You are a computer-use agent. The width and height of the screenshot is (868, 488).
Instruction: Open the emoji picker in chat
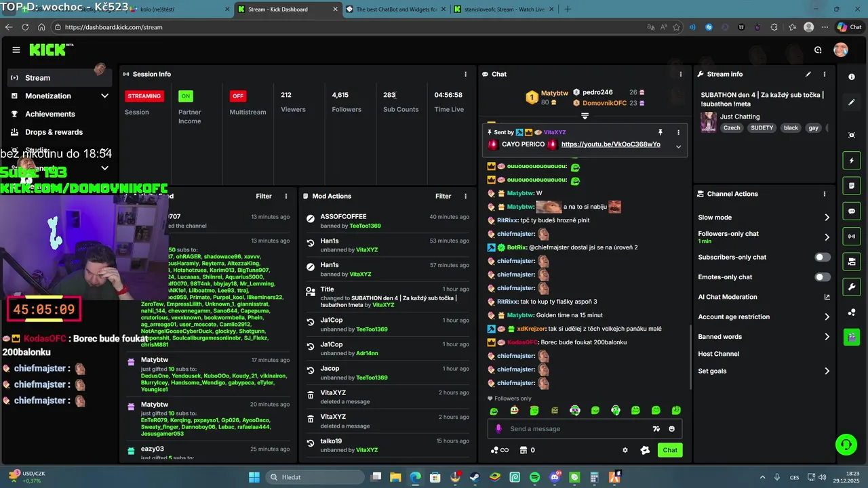tap(672, 428)
